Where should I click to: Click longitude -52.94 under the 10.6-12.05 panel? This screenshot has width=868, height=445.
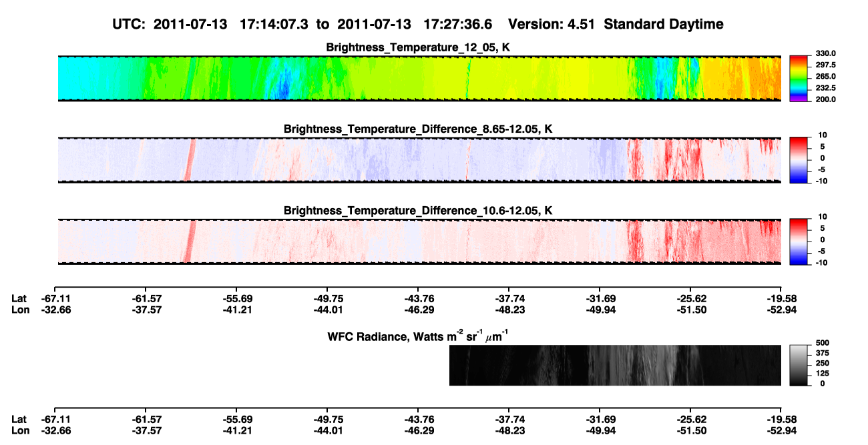tap(781, 309)
